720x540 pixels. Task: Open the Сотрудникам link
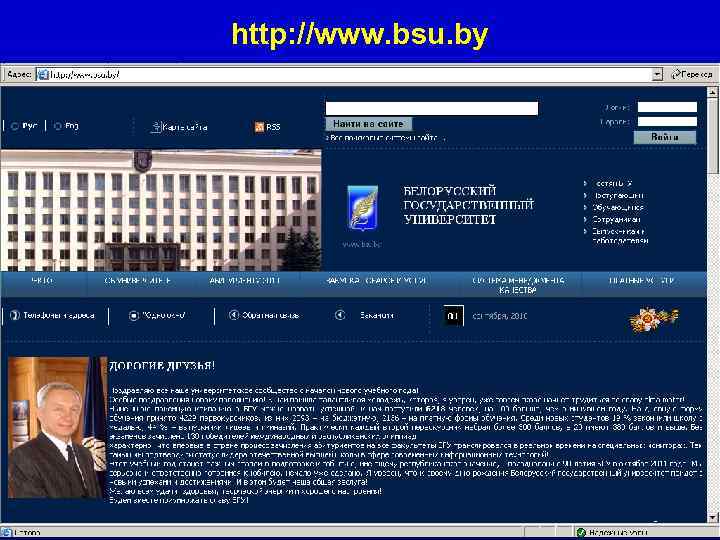(616, 219)
